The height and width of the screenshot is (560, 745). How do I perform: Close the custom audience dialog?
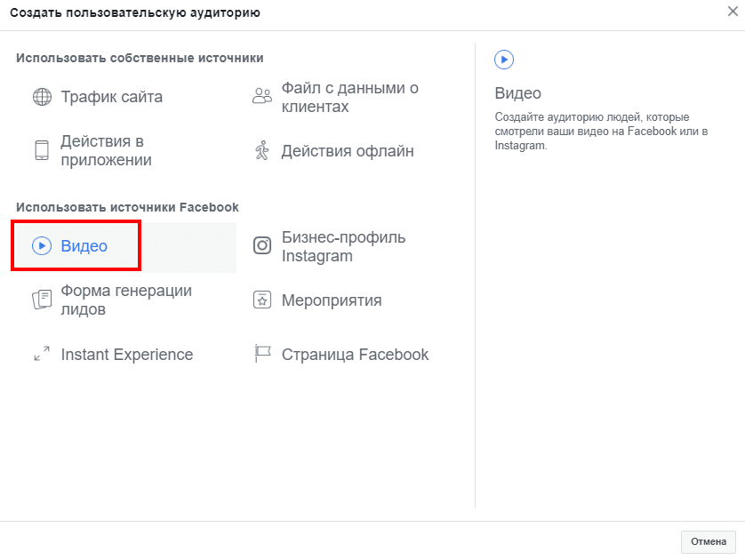click(733, 12)
